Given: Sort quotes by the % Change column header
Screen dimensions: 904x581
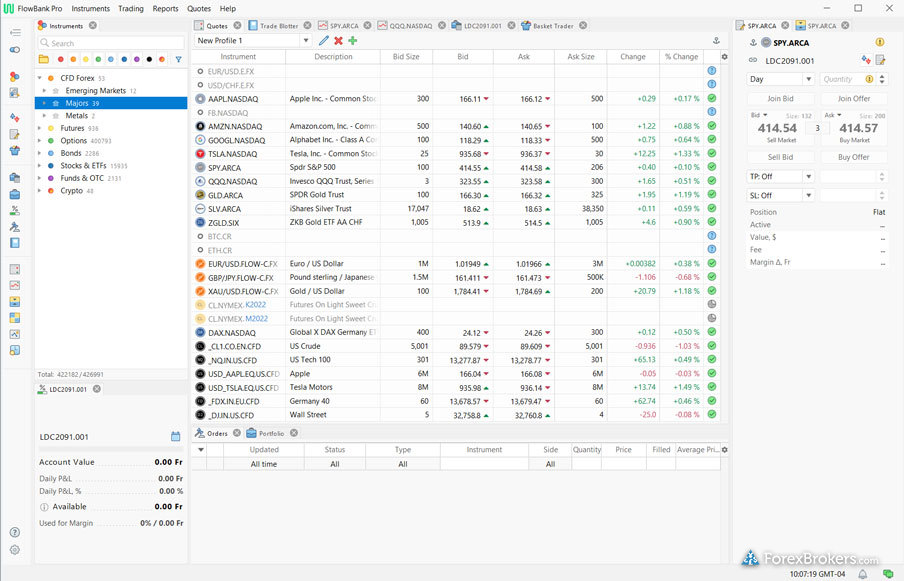Looking at the screenshot, I should [x=681, y=56].
